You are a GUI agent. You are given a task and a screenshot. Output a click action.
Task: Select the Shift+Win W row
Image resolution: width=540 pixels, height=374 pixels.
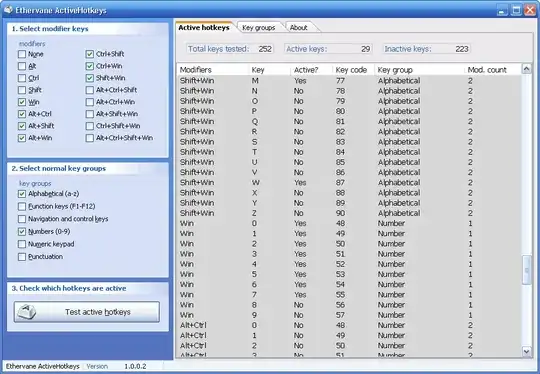pos(349,183)
